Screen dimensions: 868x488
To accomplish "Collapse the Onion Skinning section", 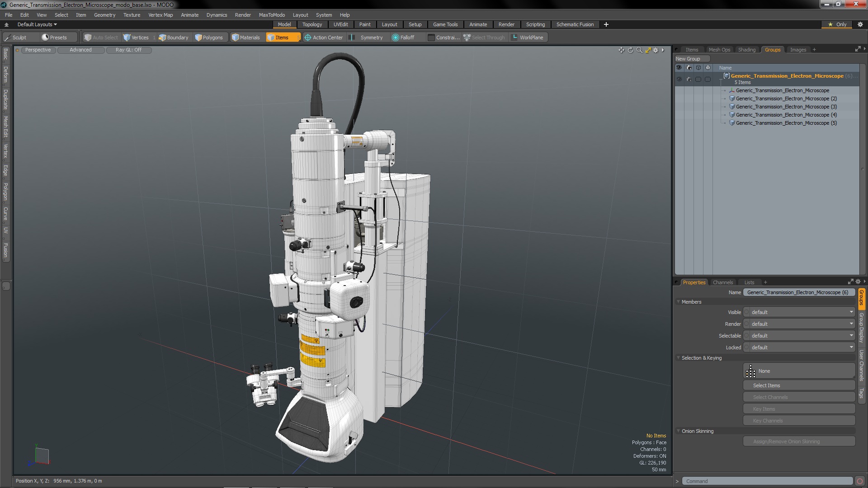I will click(678, 431).
